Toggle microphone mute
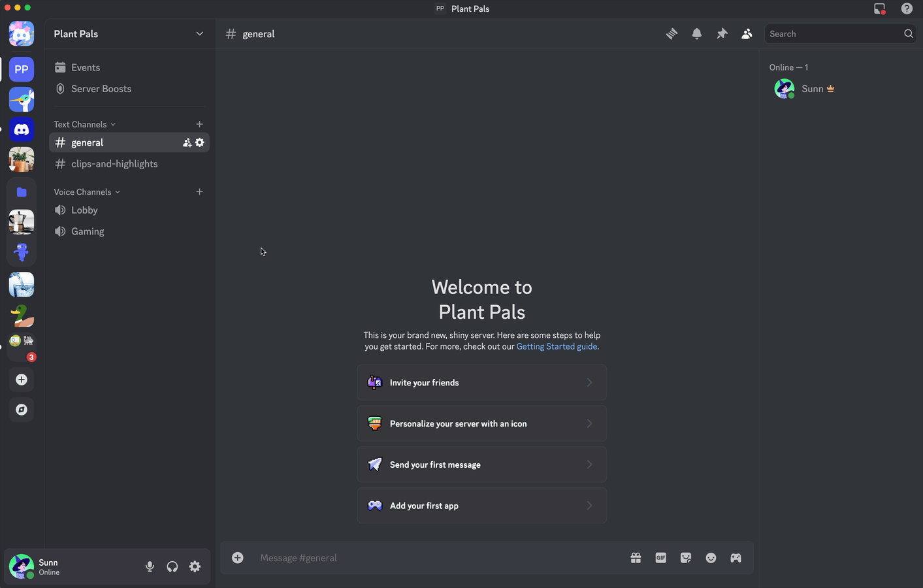Viewport: 923px width, 588px height. [x=150, y=566]
